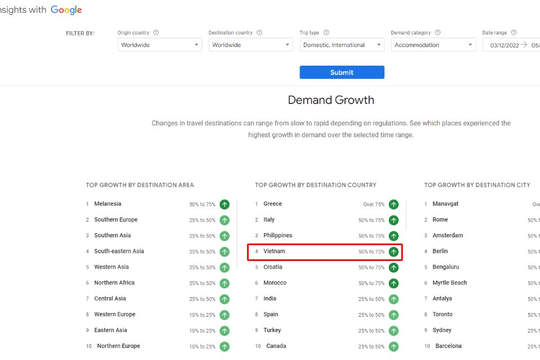Click the growth arrow icon for Philippines

click(x=394, y=236)
